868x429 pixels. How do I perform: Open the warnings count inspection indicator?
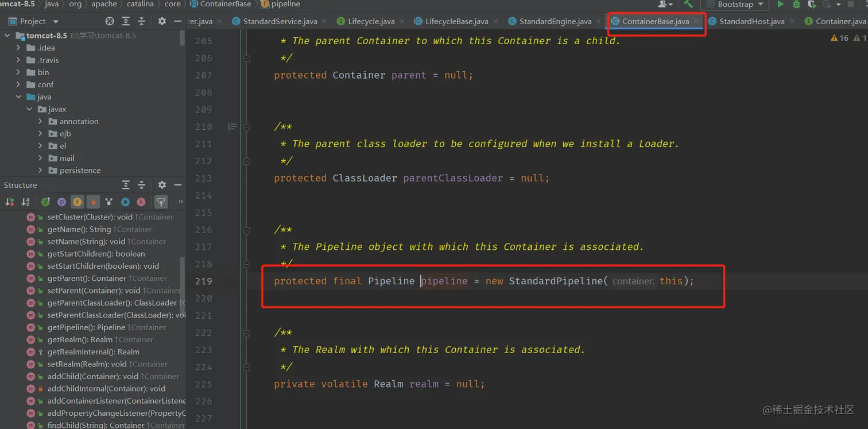[x=840, y=38]
